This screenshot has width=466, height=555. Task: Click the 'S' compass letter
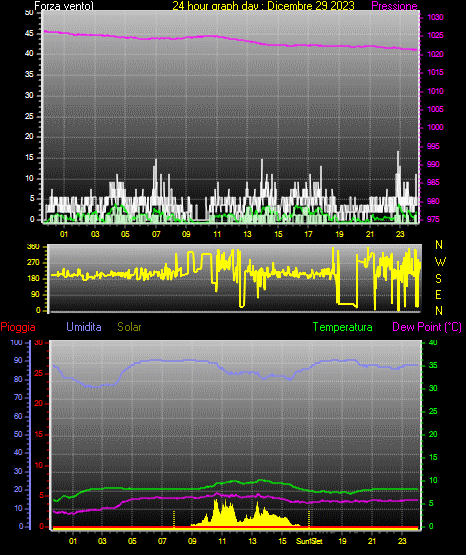tap(438, 279)
